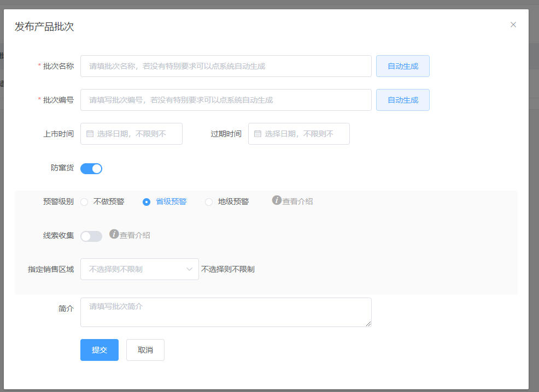Image resolution: width=539 pixels, height=392 pixels.
Task: Select 不做预警 radio option
Action: [84, 202]
